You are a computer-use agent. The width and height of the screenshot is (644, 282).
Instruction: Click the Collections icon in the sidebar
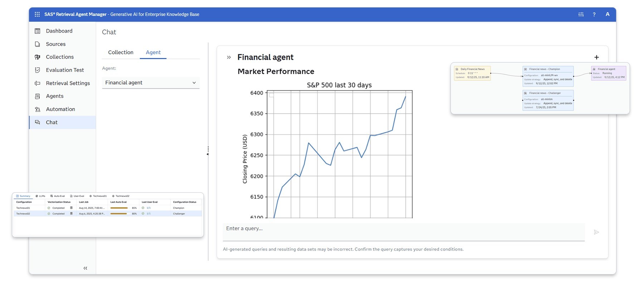click(x=37, y=57)
